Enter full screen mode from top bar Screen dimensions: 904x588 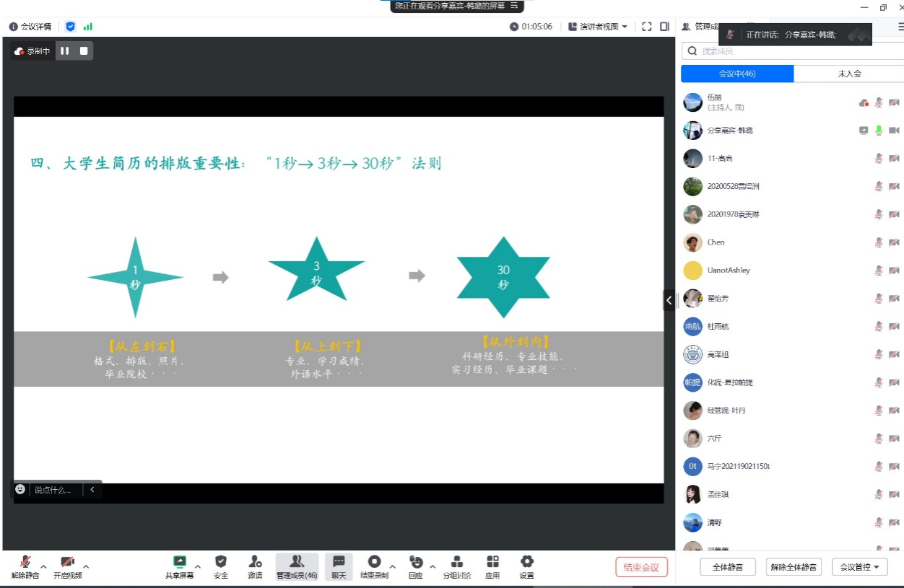646,27
